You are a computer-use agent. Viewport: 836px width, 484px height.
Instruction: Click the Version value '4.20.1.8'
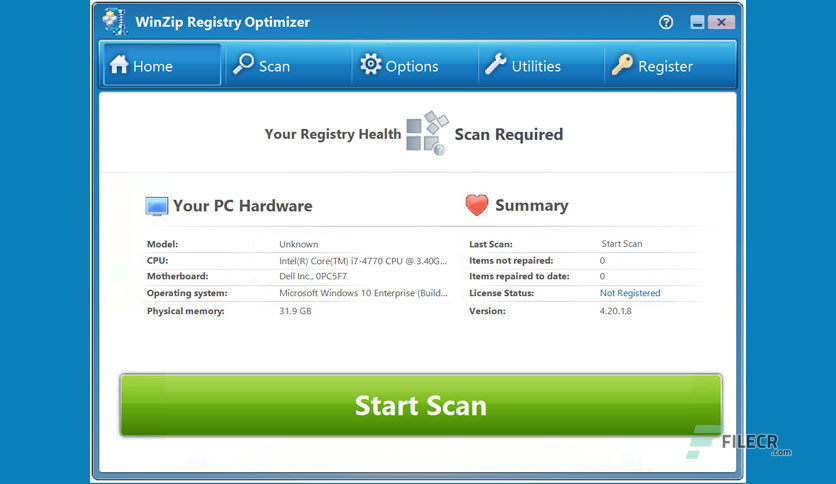[x=615, y=311]
